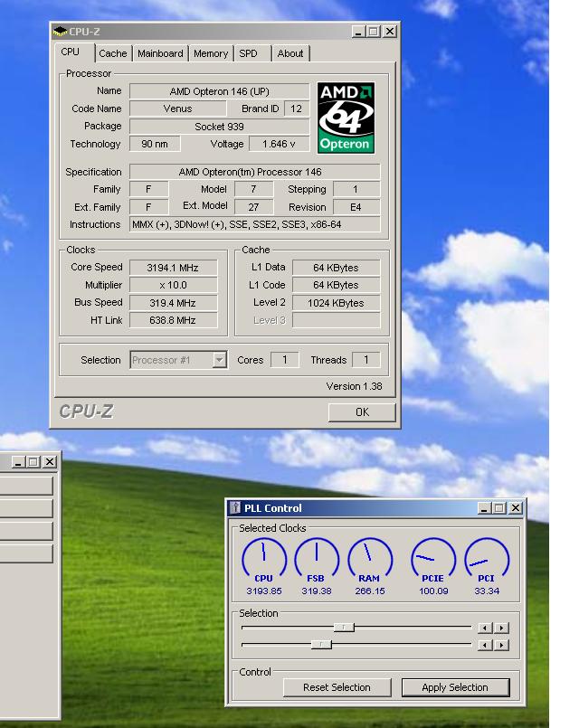Click the Specification processor text

click(x=255, y=172)
